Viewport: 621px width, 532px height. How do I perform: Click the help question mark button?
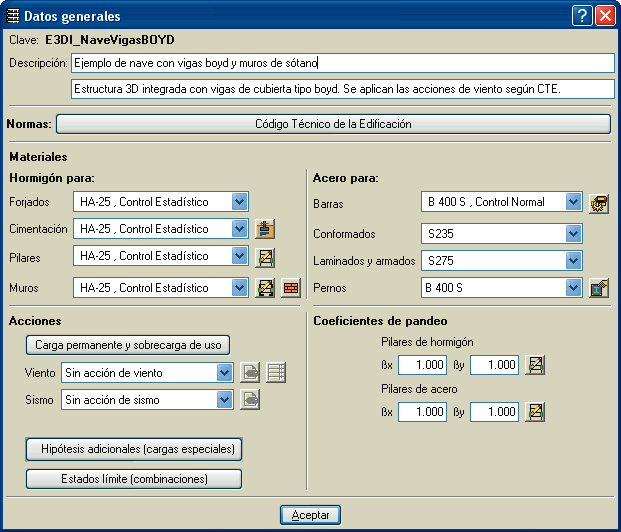click(x=582, y=16)
